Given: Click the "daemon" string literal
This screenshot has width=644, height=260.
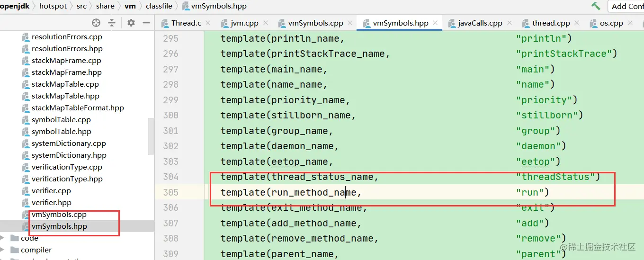Looking at the screenshot, I should (538, 146).
